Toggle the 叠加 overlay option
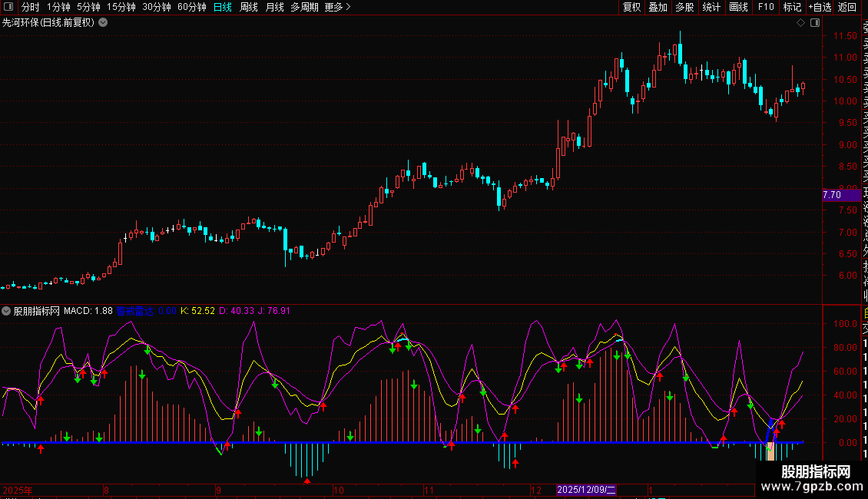 pos(658,7)
